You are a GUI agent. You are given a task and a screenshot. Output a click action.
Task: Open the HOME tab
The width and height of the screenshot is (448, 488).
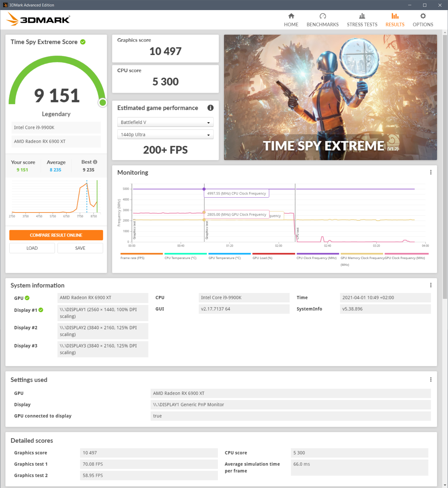291,20
